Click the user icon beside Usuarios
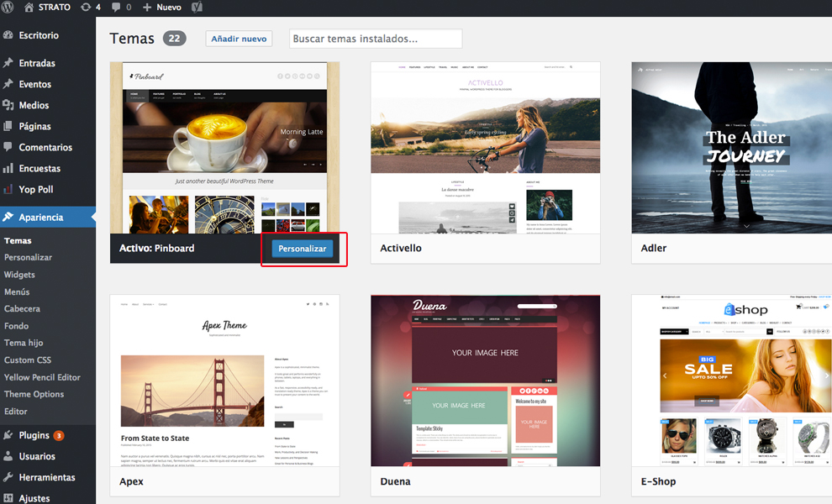Screen dimensions: 832x504 coord(8,456)
